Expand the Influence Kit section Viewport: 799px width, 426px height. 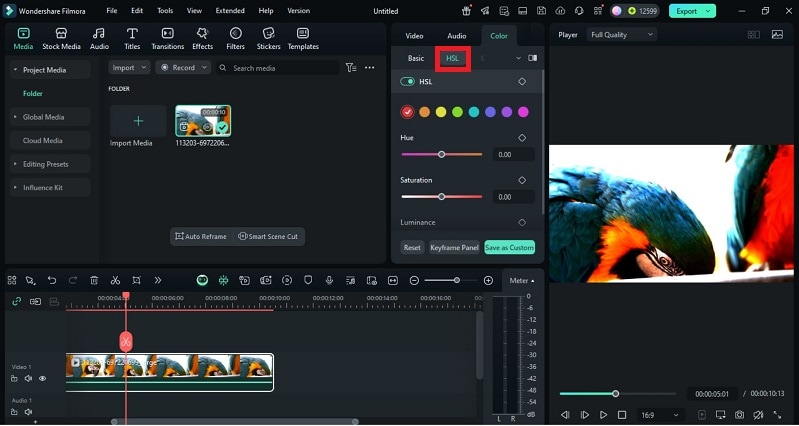point(15,188)
